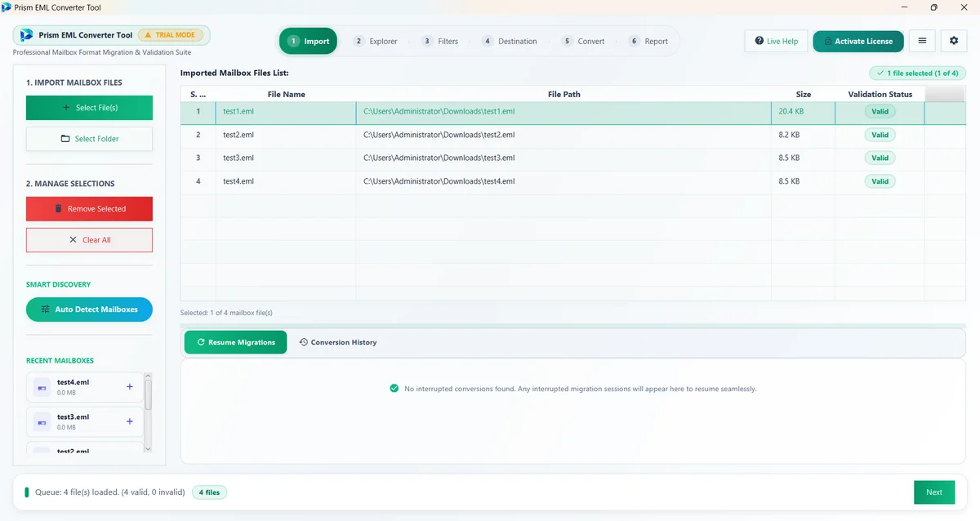Open the settings gear icon

tap(954, 41)
